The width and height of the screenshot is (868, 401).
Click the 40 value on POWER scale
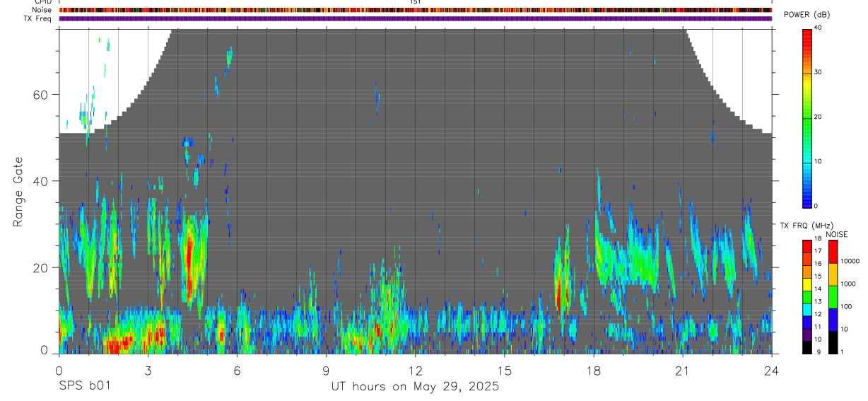(818, 28)
